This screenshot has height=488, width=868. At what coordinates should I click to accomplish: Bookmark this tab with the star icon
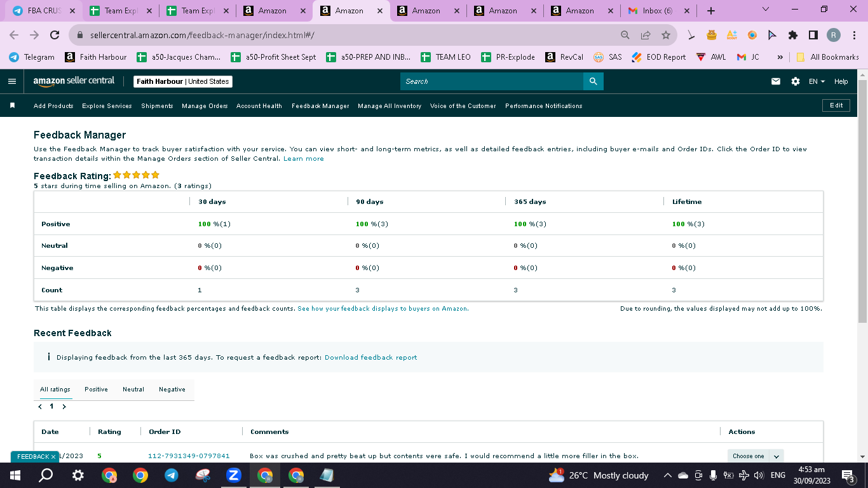point(666,35)
